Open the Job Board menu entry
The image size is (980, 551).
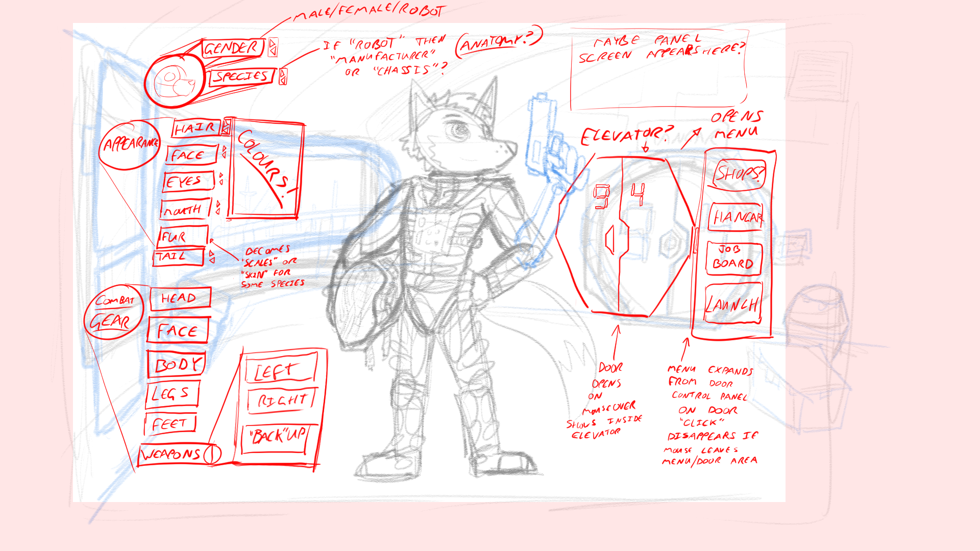(x=733, y=258)
